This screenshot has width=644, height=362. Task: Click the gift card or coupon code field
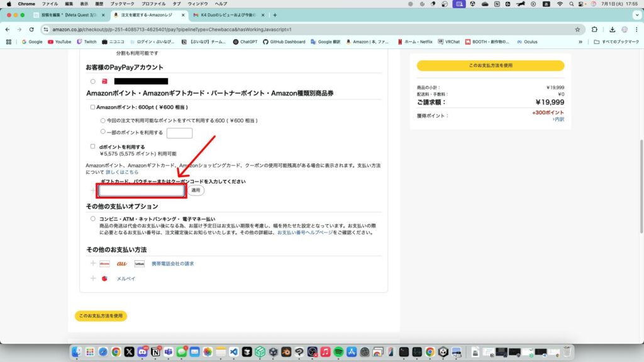[x=142, y=190]
